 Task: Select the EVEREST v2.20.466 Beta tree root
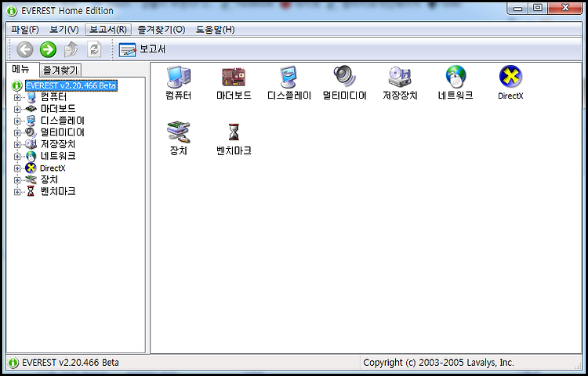pyautogui.click(x=71, y=85)
